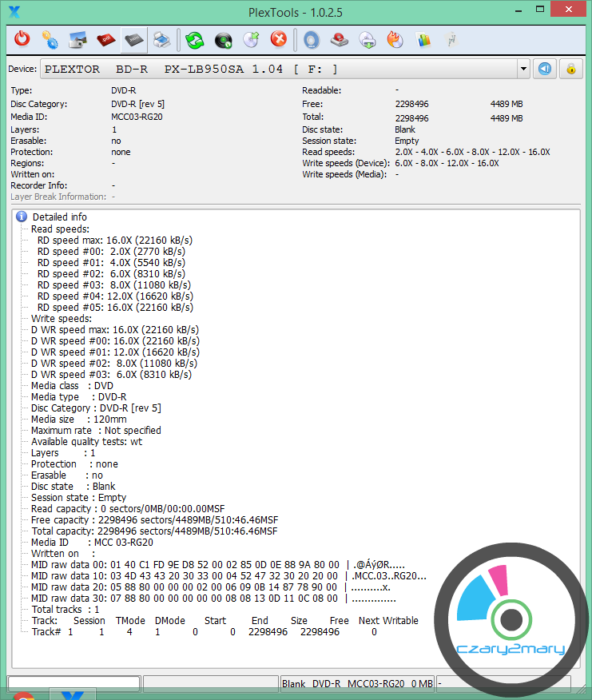Screen dimensions: 592x700
Task: Select the Read speeds tree item
Action: pyautogui.click(x=61, y=229)
